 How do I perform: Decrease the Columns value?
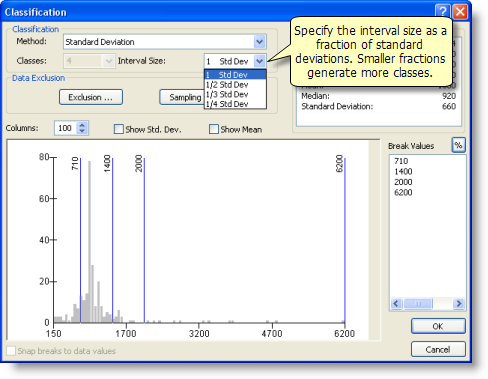point(82,131)
